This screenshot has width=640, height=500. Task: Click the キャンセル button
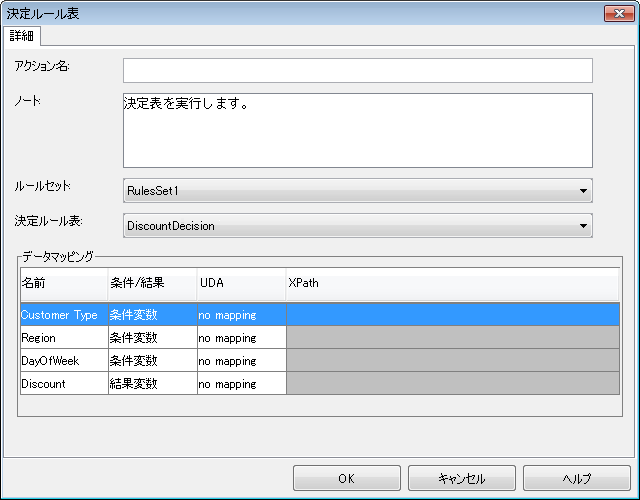(462, 478)
